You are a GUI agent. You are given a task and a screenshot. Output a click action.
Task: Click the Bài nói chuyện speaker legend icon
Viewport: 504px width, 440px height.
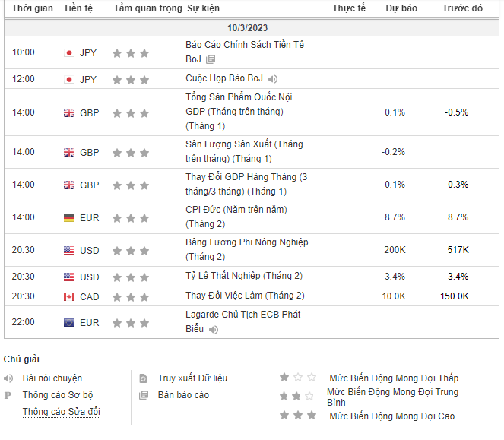(8, 378)
